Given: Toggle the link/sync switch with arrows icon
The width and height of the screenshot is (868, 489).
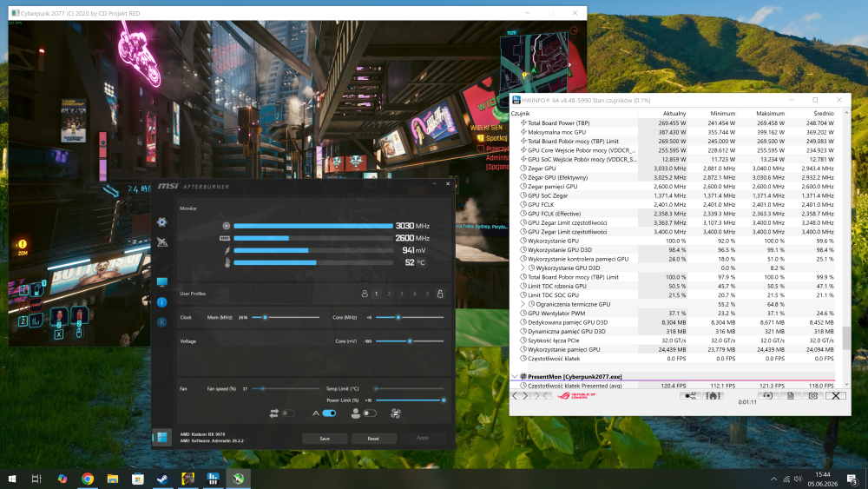Looking at the screenshot, I should tap(288, 413).
